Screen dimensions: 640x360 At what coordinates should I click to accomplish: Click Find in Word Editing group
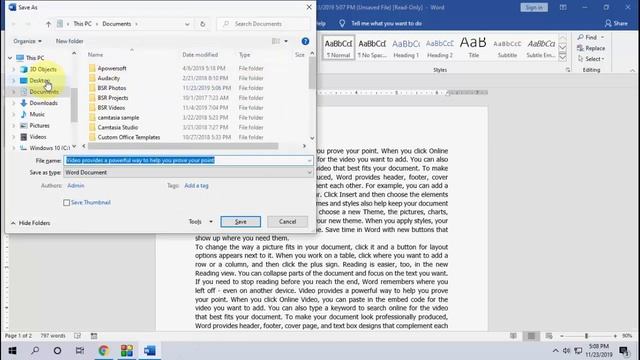click(591, 37)
